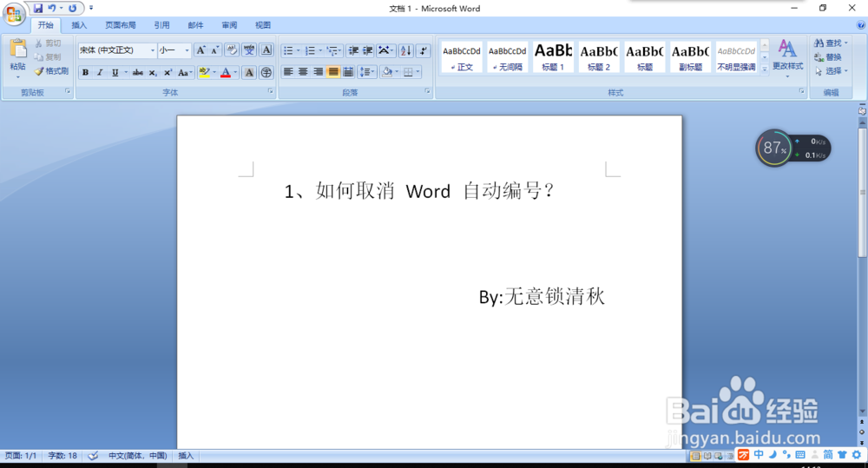Image resolution: width=868 pixels, height=468 pixels.
Task: Apply 正文 style
Action: click(462, 57)
